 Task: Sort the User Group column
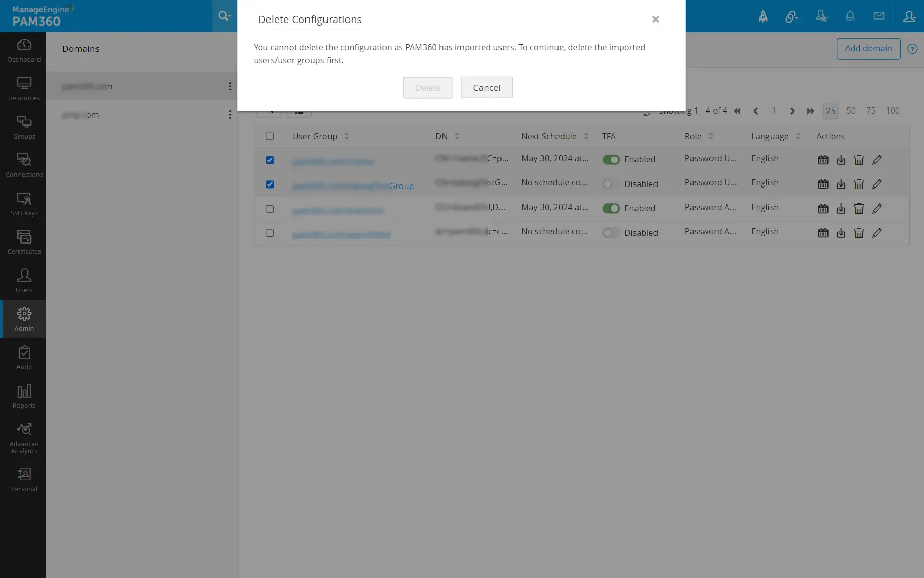346,136
